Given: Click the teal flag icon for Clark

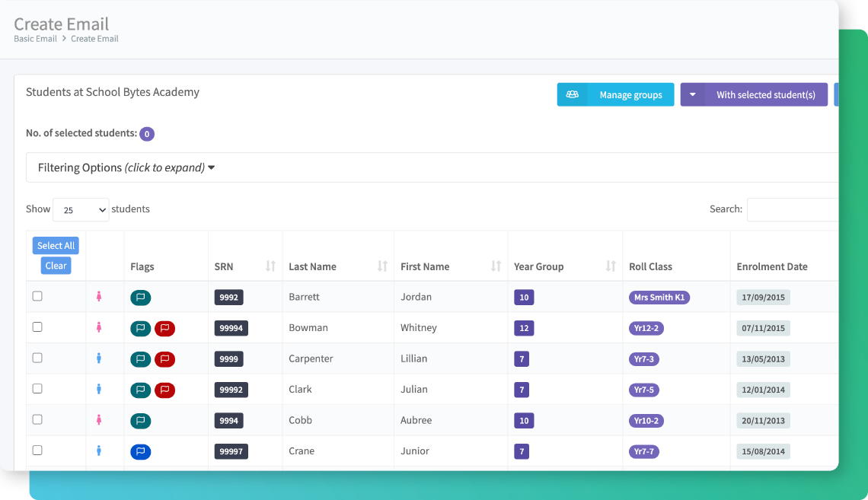Looking at the screenshot, I should [141, 390].
